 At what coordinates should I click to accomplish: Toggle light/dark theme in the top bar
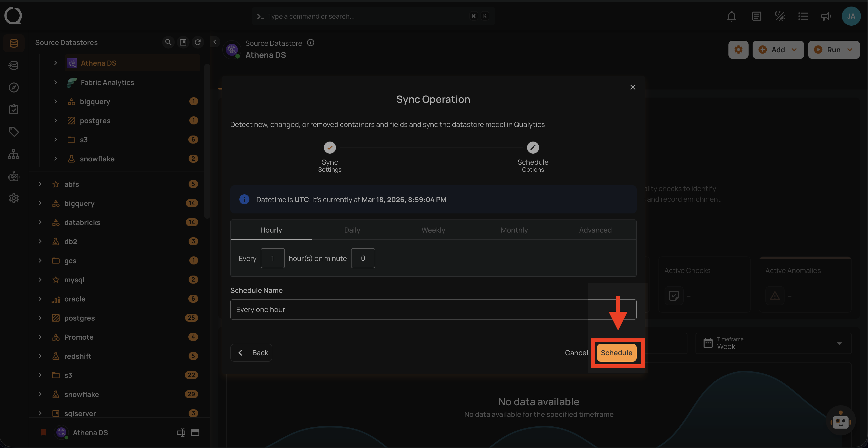pos(779,16)
